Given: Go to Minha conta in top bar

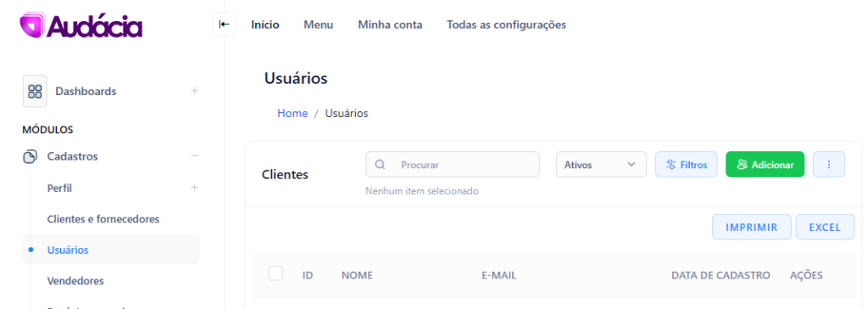Looking at the screenshot, I should point(390,25).
